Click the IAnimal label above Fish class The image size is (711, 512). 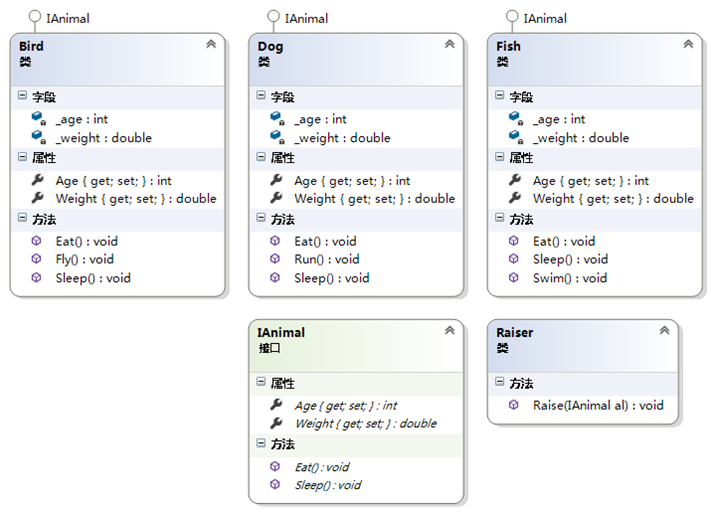[x=545, y=19]
